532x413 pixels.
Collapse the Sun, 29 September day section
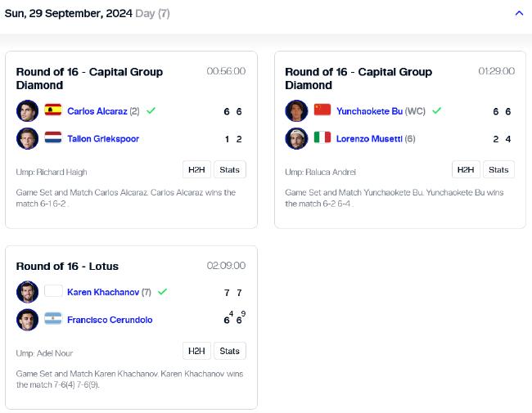coord(519,14)
